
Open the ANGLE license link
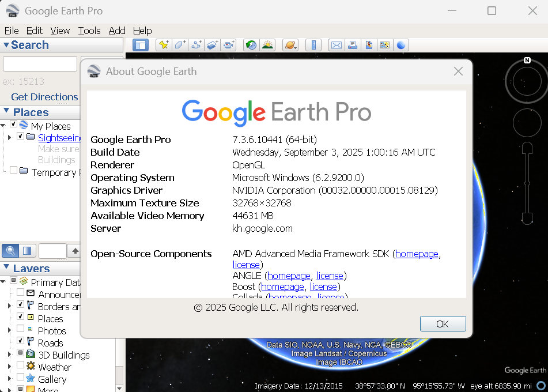pos(330,276)
